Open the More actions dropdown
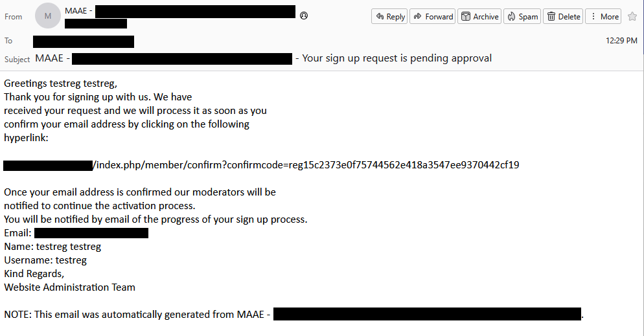 pyautogui.click(x=603, y=17)
